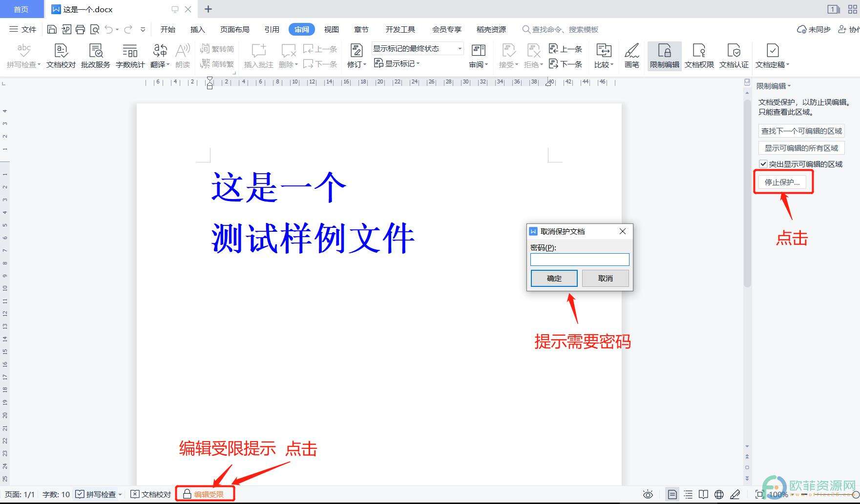Open 文档权限 document permissions
The width and height of the screenshot is (860, 504).
click(699, 56)
